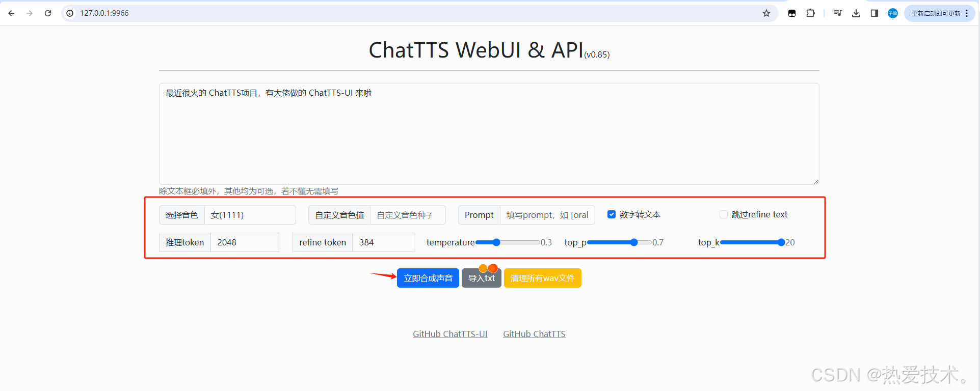
Task: Click the refine token field showing 384
Action: click(383, 242)
